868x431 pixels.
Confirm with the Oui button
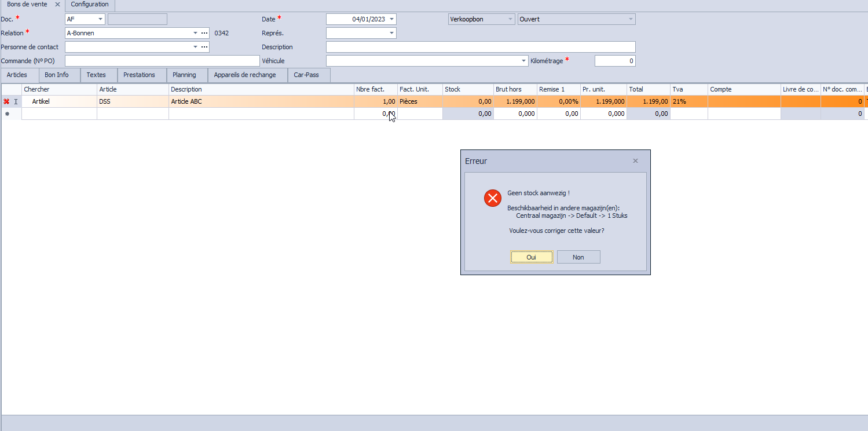tap(532, 257)
